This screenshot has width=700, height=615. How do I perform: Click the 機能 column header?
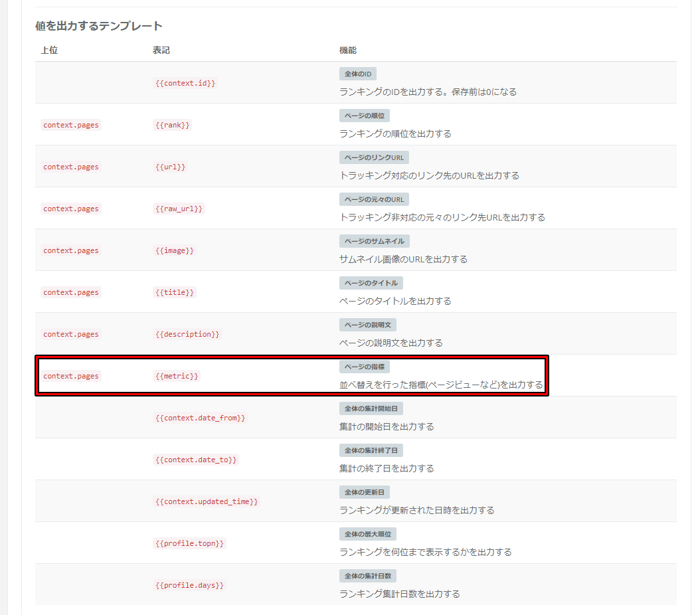[x=348, y=50]
